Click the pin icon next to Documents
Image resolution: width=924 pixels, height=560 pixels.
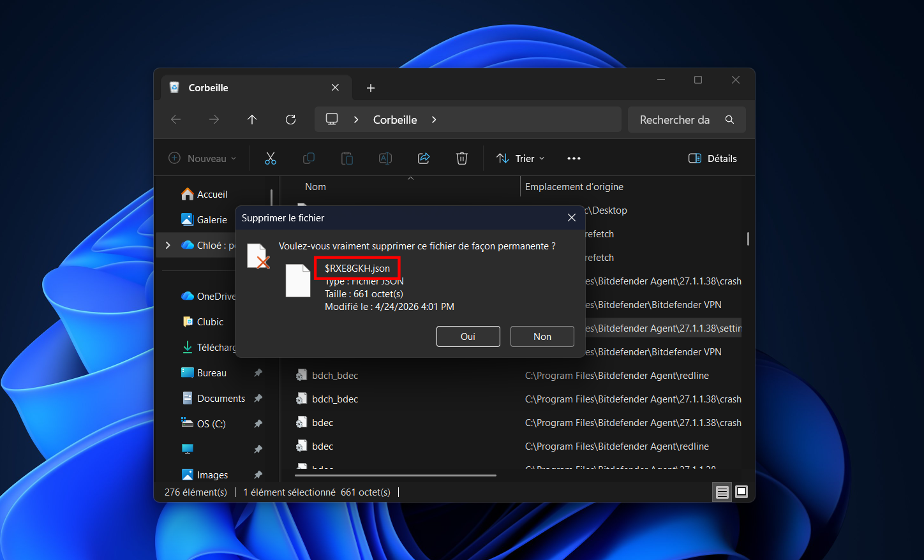[x=258, y=398]
